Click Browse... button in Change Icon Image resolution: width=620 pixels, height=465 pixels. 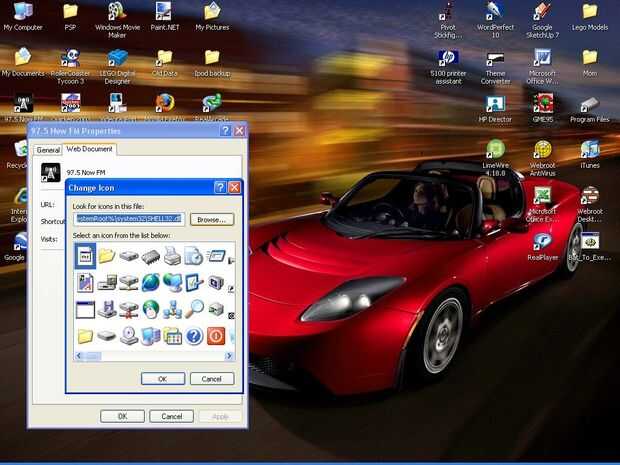tap(211, 219)
